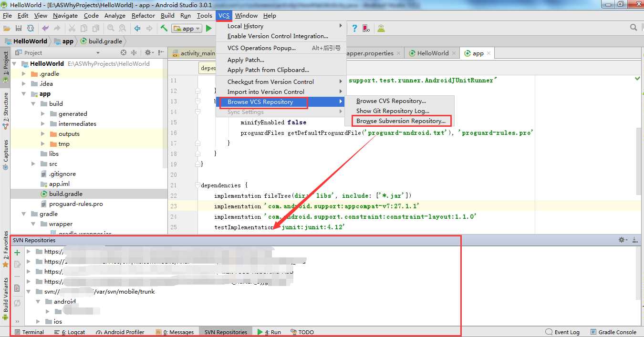Screen dimensions: 644x337
Task: Show more SVN toolbar actions chevron
Action: [17, 322]
